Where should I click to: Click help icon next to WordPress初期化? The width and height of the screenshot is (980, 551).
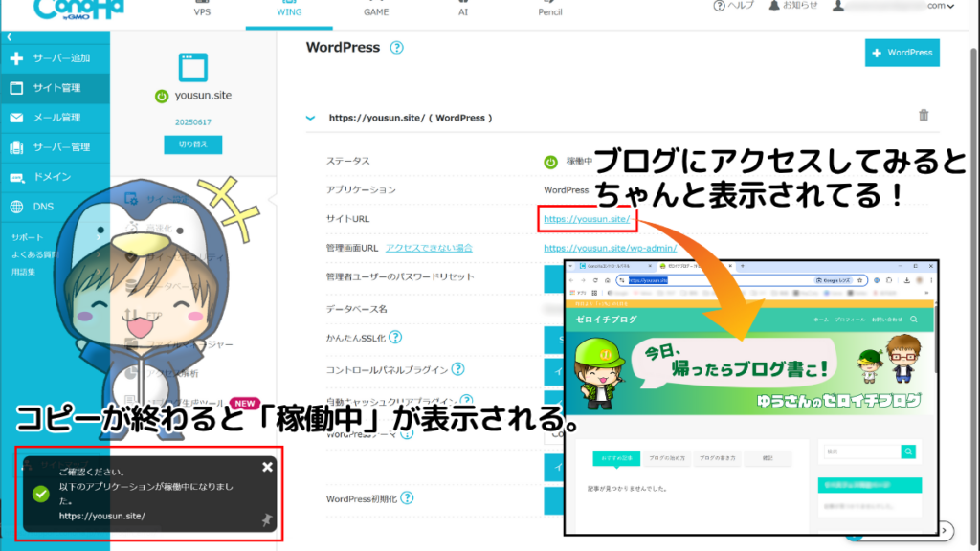pyautogui.click(x=407, y=497)
